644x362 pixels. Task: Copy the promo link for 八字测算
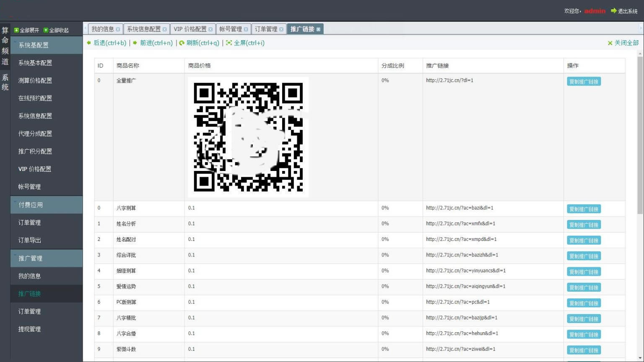[584, 209]
